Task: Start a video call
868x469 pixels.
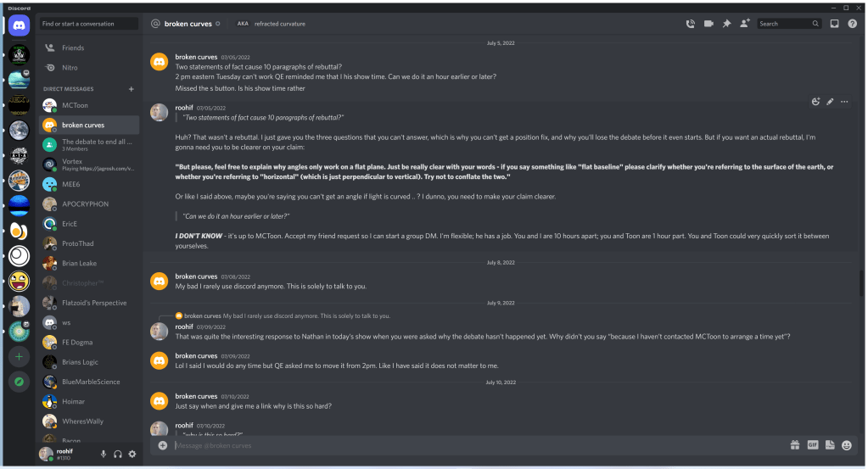Action: coord(708,24)
